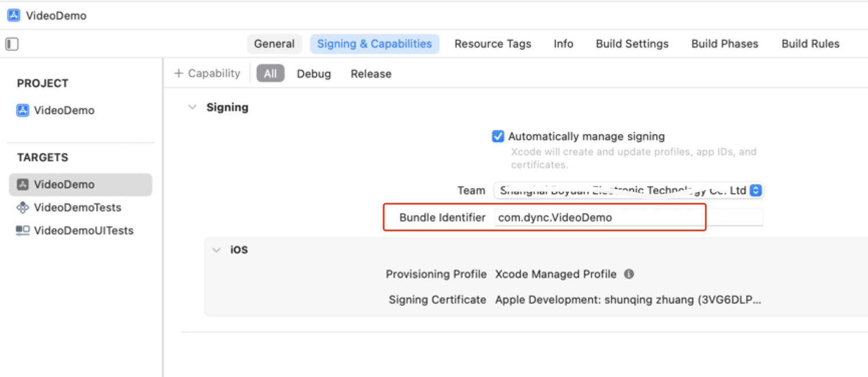Open the Build Settings tab
Viewport: 868px width, 377px height.
(x=632, y=44)
